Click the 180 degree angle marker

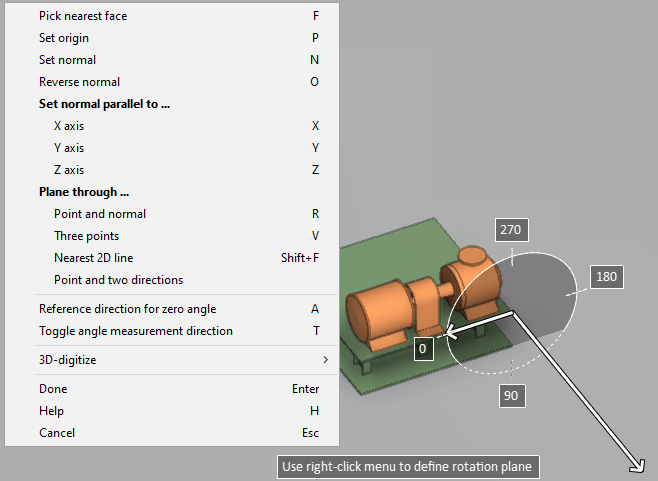[606, 277]
